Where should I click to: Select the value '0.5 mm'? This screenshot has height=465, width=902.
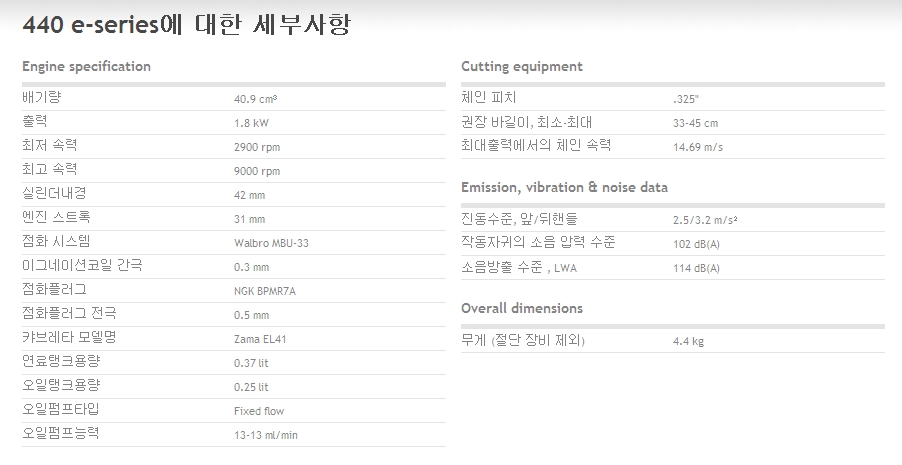(251, 315)
